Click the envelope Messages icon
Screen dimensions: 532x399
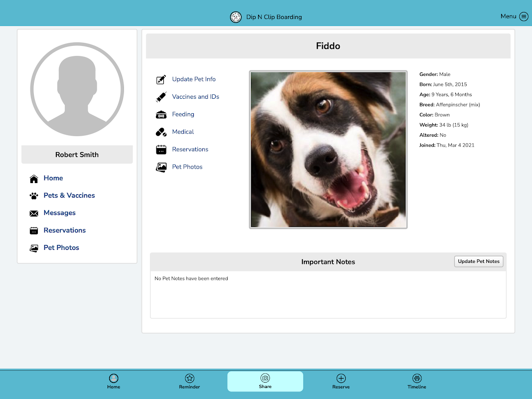(34, 213)
